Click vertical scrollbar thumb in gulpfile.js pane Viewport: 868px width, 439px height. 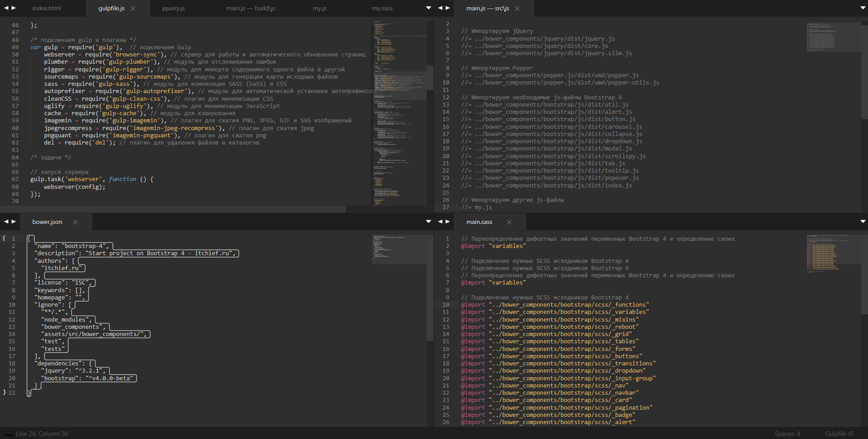pos(430,77)
